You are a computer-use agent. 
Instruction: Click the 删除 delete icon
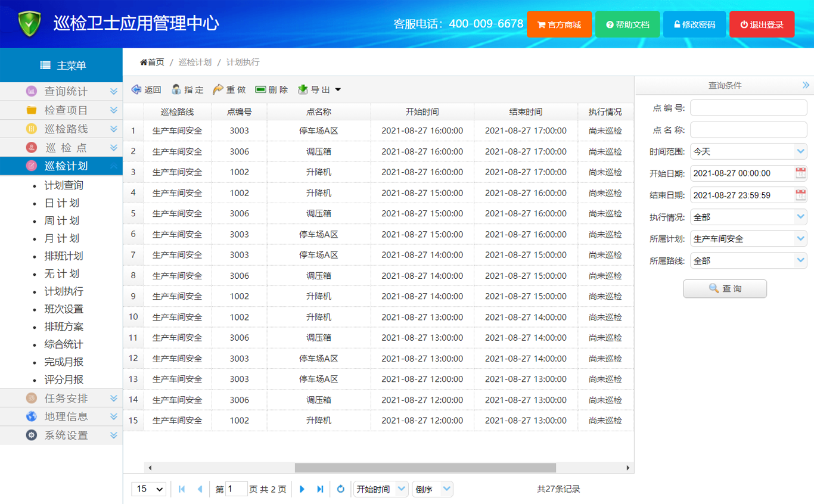[x=260, y=89]
